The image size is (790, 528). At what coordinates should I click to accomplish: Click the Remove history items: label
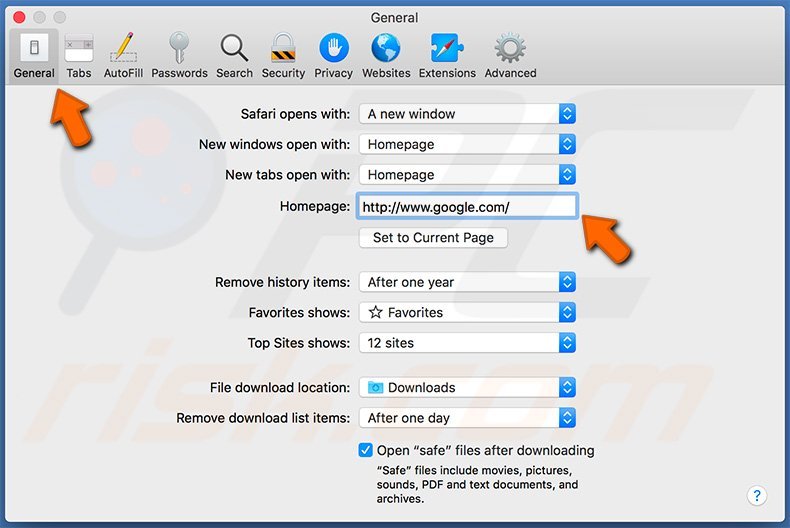[282, 282]
